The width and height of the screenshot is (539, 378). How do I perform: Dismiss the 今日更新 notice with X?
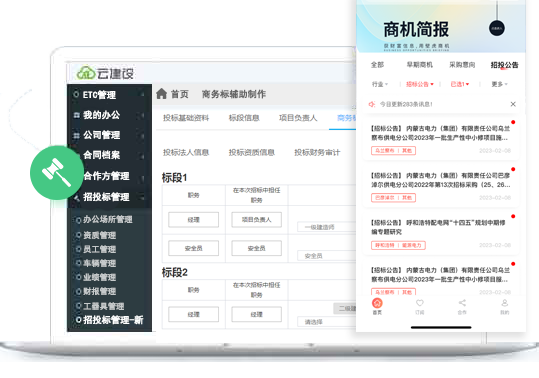[x=513, y=104]
